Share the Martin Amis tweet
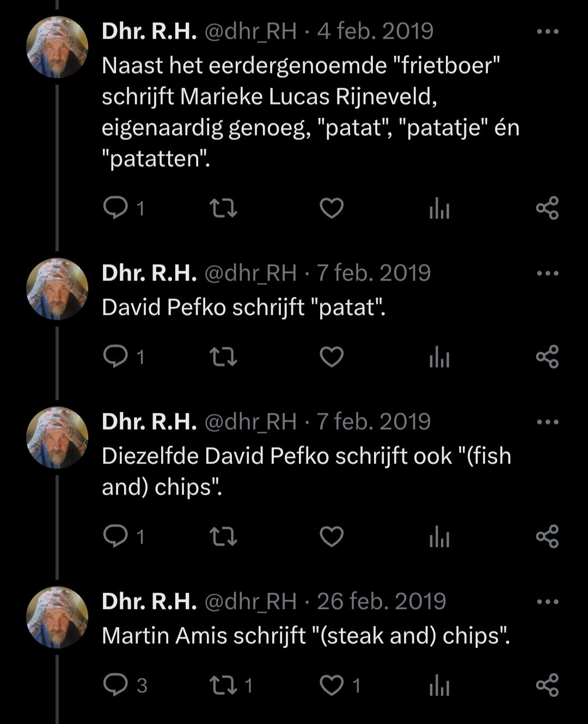Image resolution: width=588 pixels, height=724 pixels. 547,685
